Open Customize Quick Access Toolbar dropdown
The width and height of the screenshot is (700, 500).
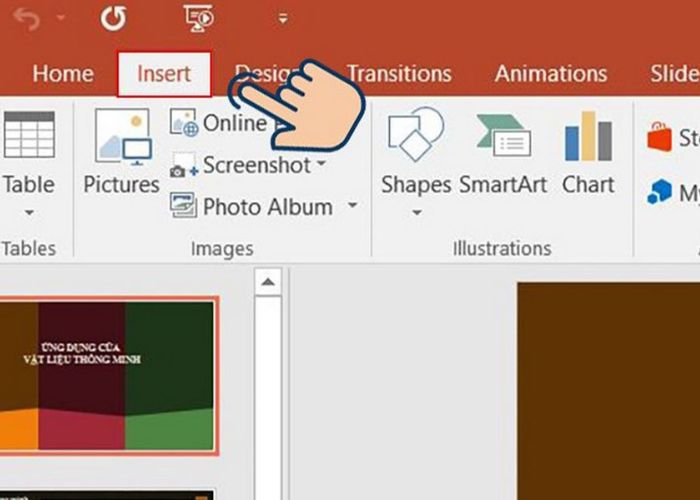[x=283, y=19]
